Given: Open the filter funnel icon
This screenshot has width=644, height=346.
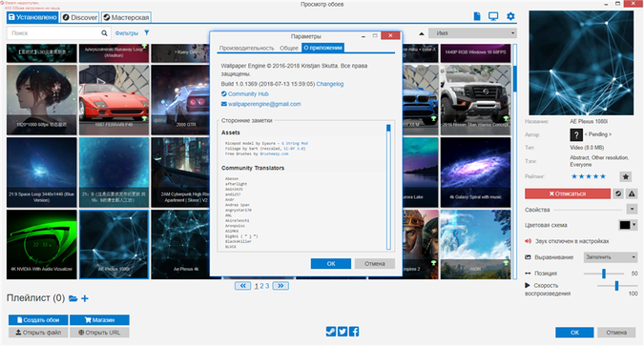Looking at the screenshot, I should [147, 32].
